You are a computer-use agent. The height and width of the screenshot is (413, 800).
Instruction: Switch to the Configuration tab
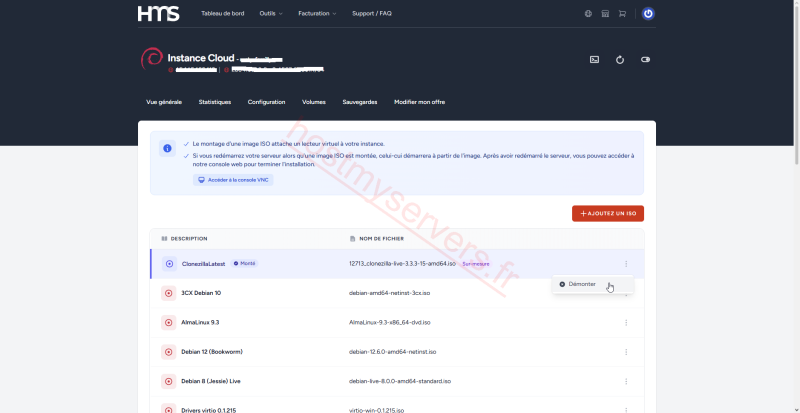pyautogui.click(x=266, y=102)
